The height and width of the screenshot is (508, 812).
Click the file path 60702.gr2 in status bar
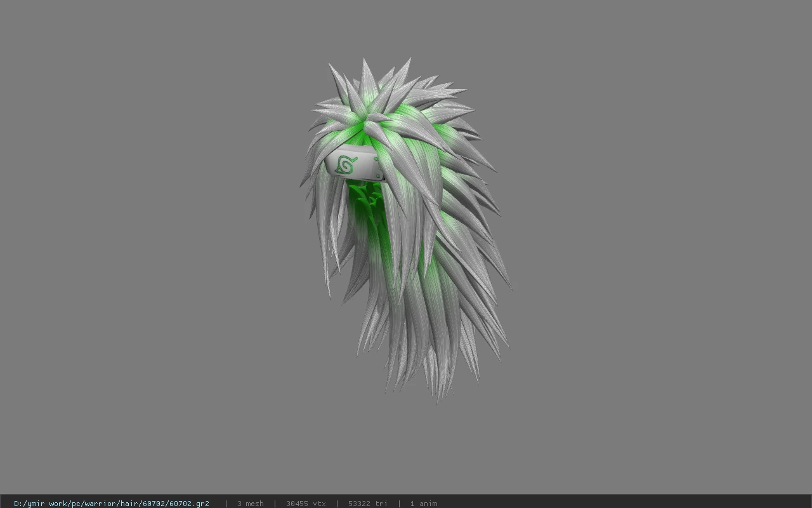coord(112,504)
